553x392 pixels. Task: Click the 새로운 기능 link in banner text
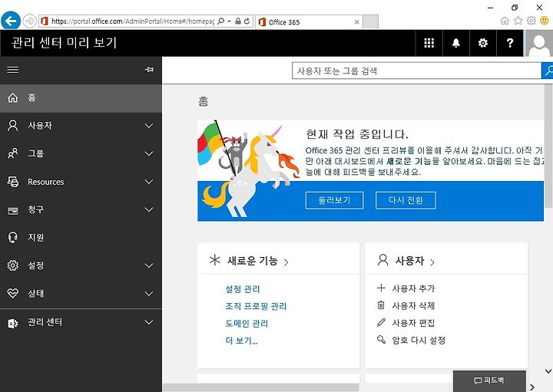pos(409,161)
